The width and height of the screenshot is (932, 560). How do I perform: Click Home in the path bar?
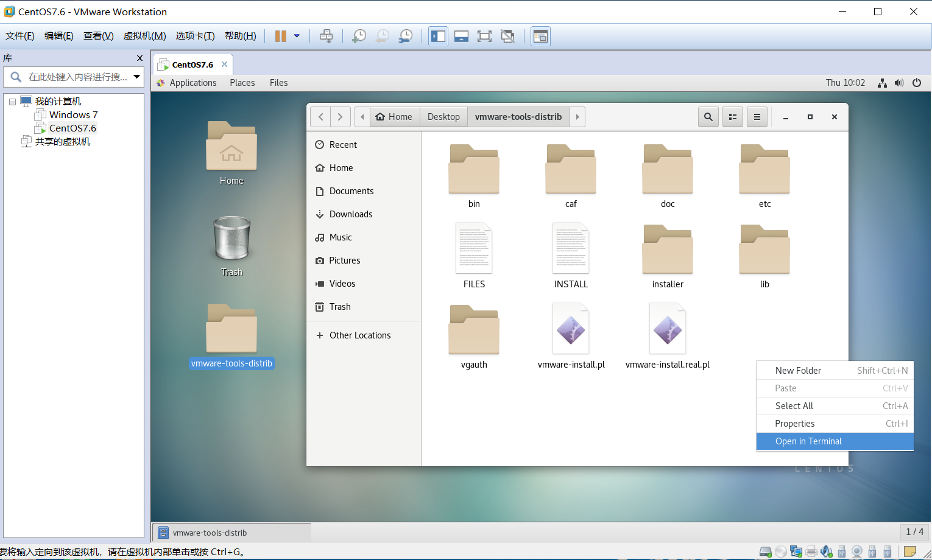click(x=394, y=117)
